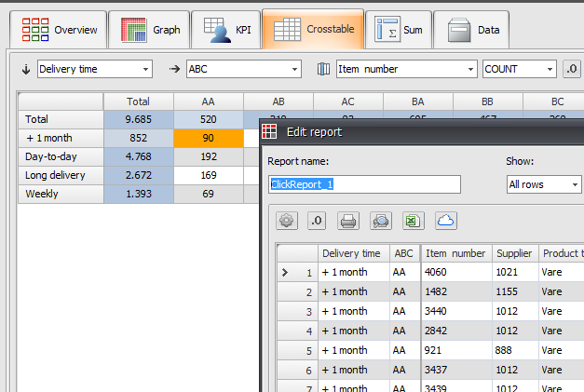Click item number 1482 in row 2
Image resolution: width=584 pixels, height=392 pixels.
(456, 291)
